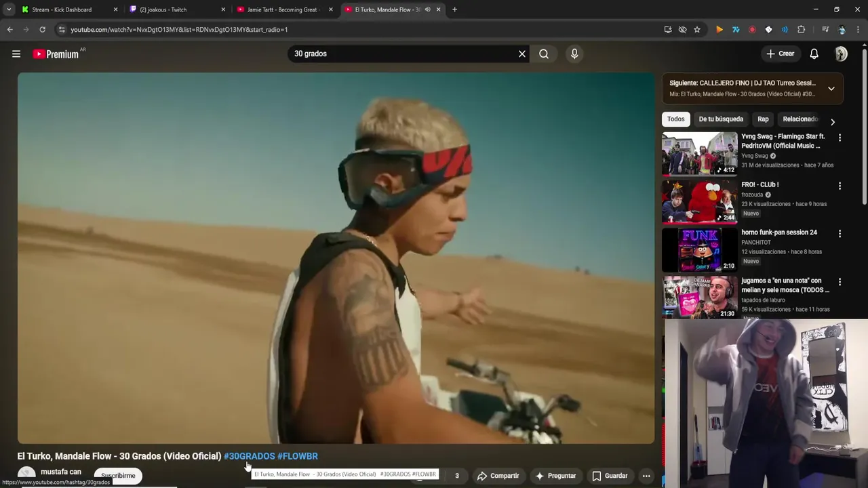
Task: Open the mustafa can channel name
Action: pyautogui.click(x=60, y=472)
